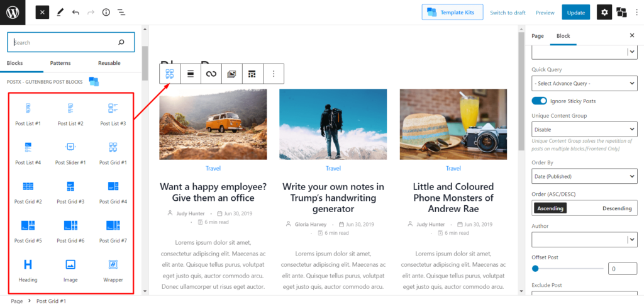Adjust the Offset Post slider handle
The width and height of the screenshot is (644, 304).
[535, 269]
